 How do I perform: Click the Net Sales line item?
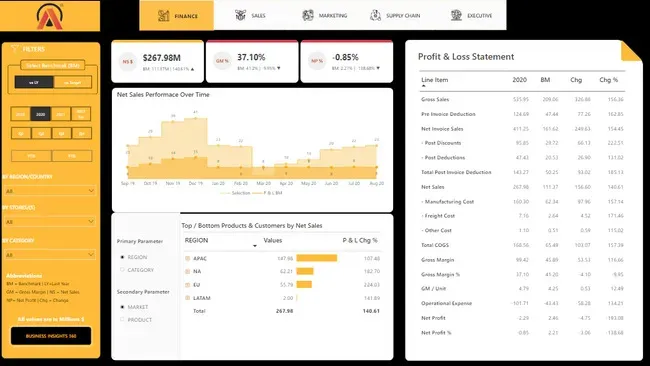point(432,187)
